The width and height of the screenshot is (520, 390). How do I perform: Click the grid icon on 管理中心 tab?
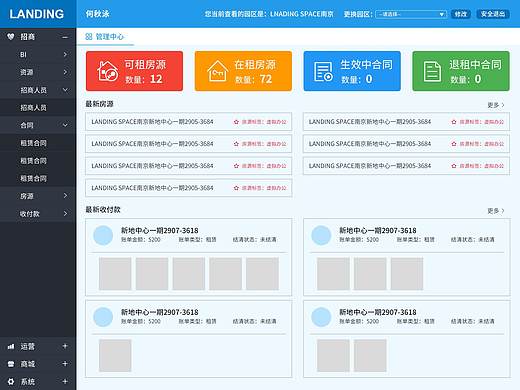(89, 37)
